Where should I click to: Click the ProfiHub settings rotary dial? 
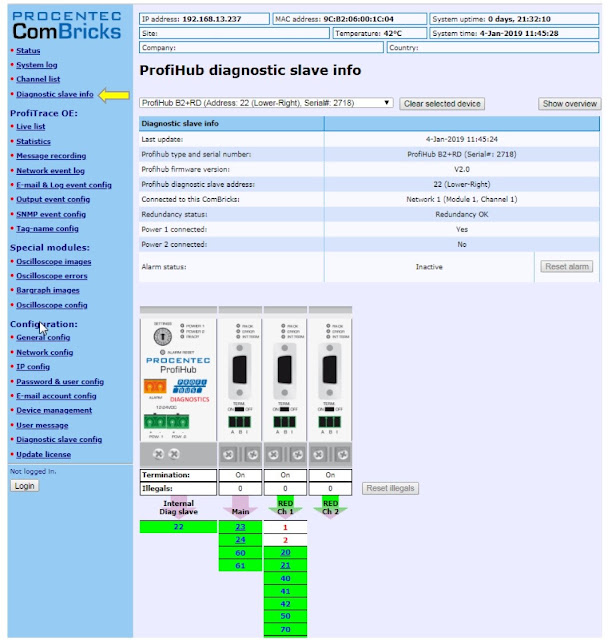click(x=162, y=337)
